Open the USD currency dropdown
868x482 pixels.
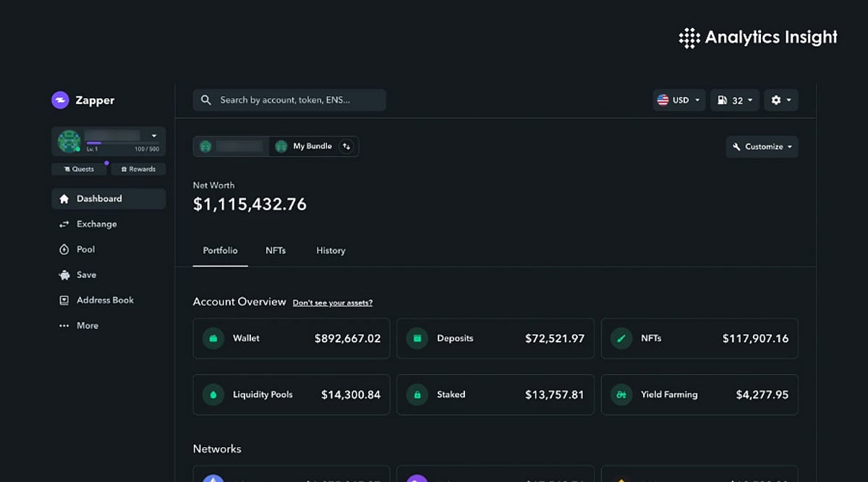(x=678, y=100)
